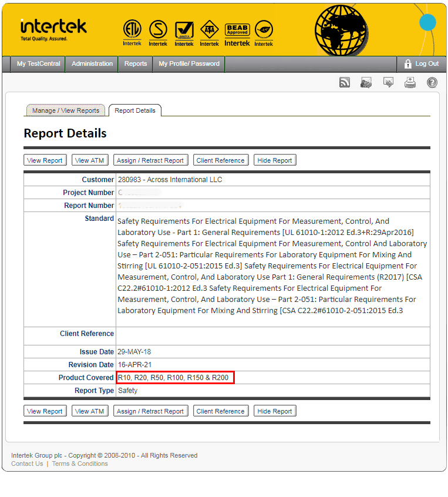This screenshot has height=497, width=448.
Task: Click the BEAB Approved mark icon
Action: [237, 33]
